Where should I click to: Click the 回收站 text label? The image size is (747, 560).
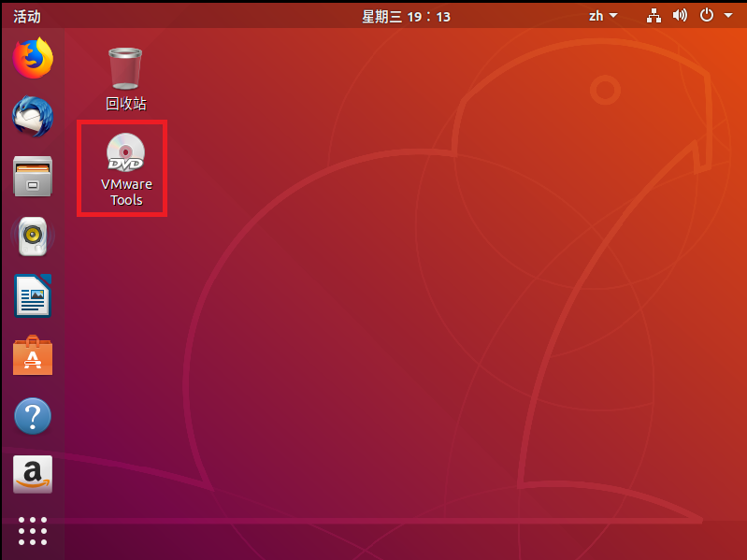click(125, 104)
